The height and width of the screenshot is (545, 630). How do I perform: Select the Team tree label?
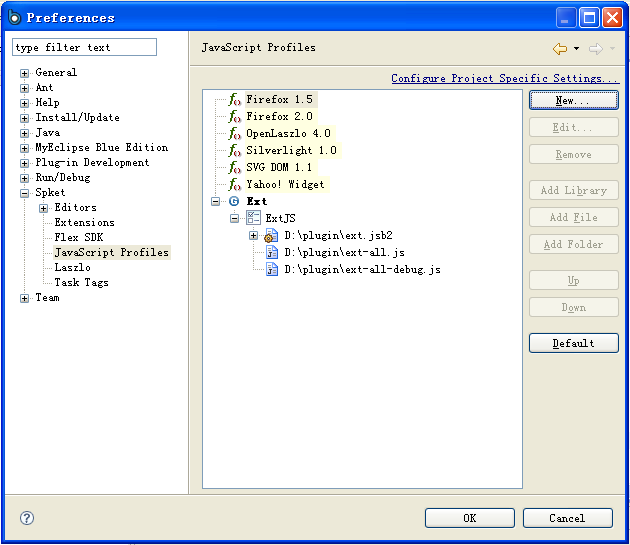tap(47, 297)
